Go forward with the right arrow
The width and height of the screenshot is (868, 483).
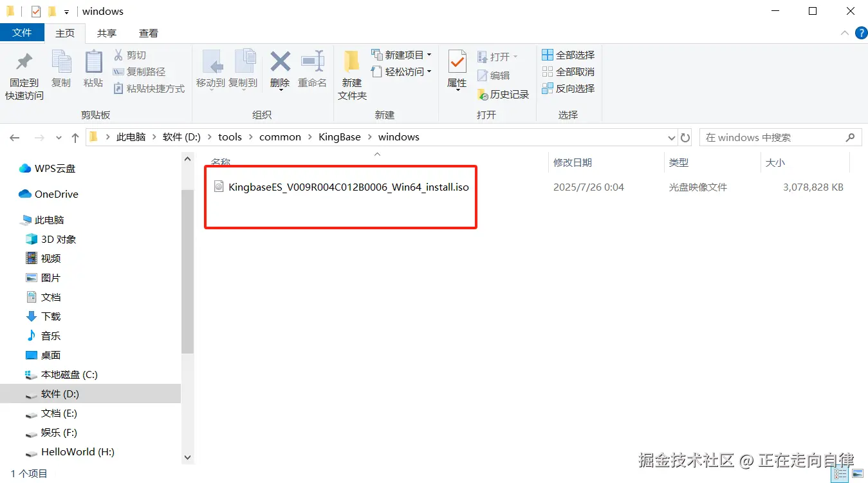[x=39, y=137]
